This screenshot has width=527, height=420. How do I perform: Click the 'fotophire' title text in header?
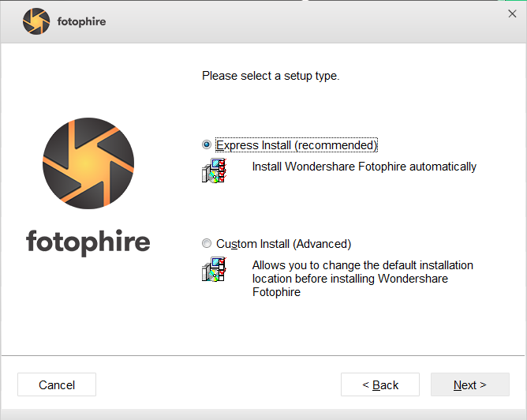click(82, 22)
